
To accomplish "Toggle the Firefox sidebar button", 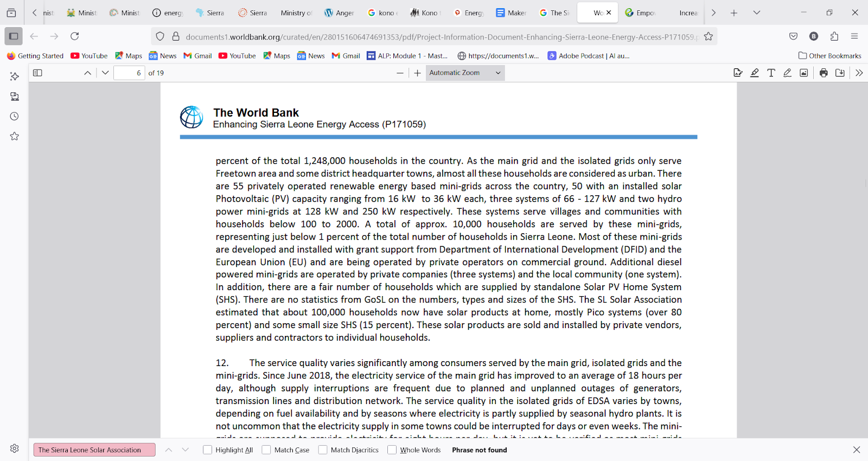I will tap(14, 36).
